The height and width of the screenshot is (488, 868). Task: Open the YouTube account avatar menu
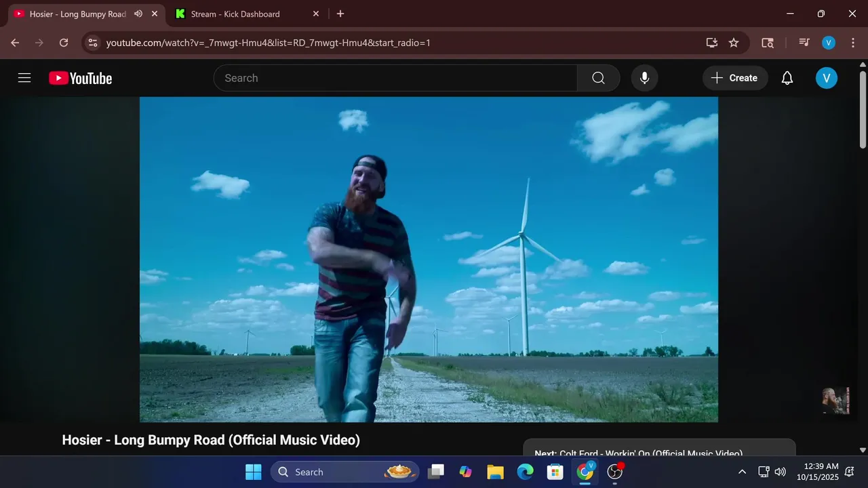(826, 78)
